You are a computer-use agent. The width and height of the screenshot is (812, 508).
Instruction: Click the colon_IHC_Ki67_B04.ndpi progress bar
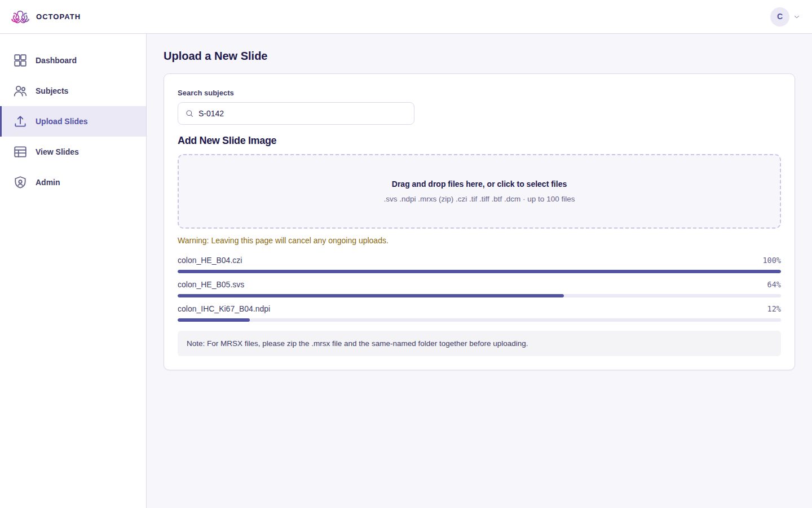(x=479, y=320)
